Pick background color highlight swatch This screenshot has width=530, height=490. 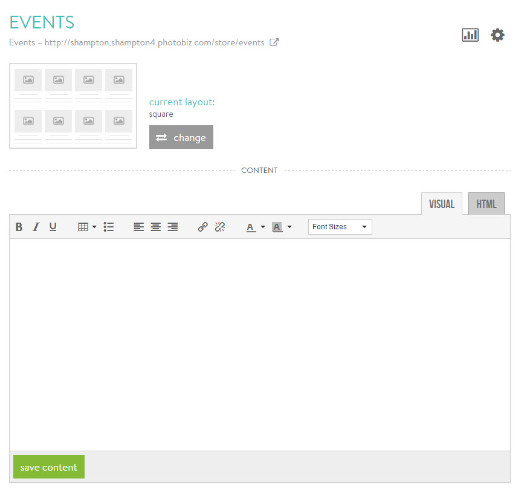pos(277,227)
